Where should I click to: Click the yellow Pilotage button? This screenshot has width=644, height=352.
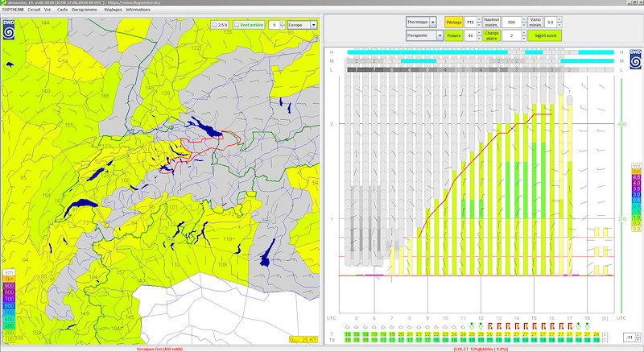454,23
